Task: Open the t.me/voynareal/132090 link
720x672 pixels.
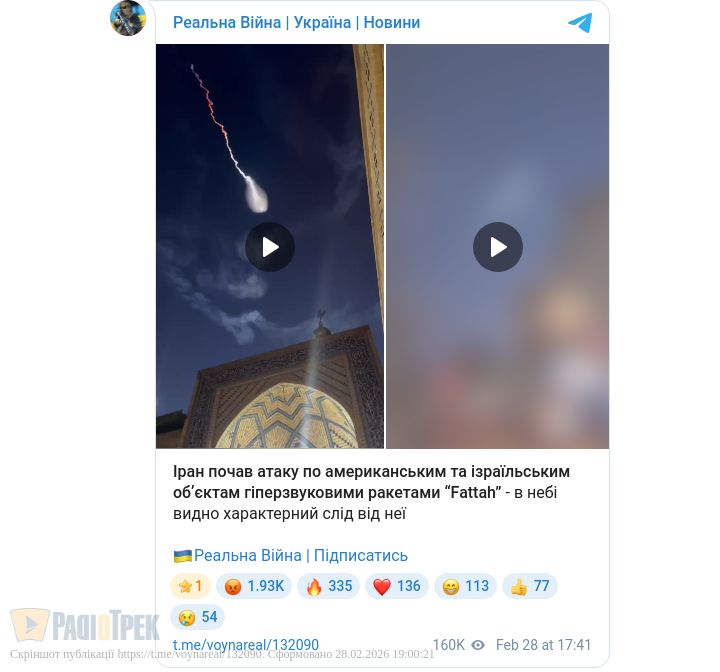Action: pos(246,644)
